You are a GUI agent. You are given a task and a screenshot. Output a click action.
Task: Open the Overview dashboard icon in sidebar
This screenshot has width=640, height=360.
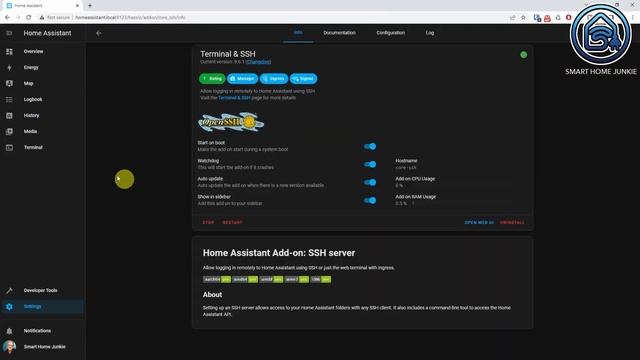[x=9, y=51]
